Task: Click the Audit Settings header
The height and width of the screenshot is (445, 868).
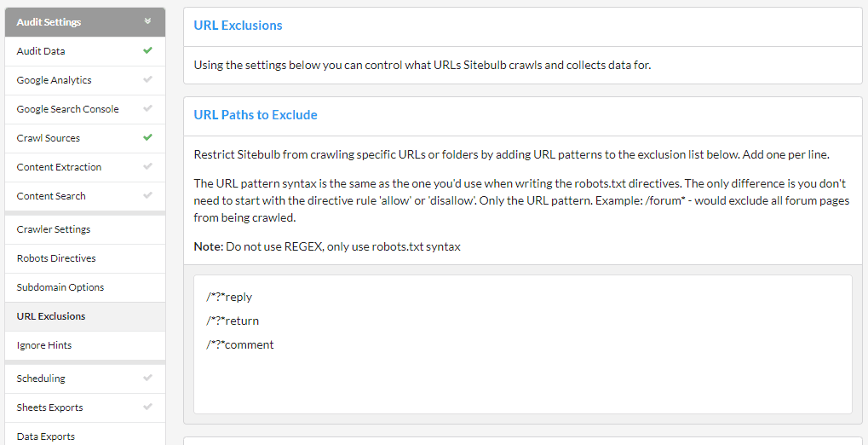Action: [x=49, y=22]
